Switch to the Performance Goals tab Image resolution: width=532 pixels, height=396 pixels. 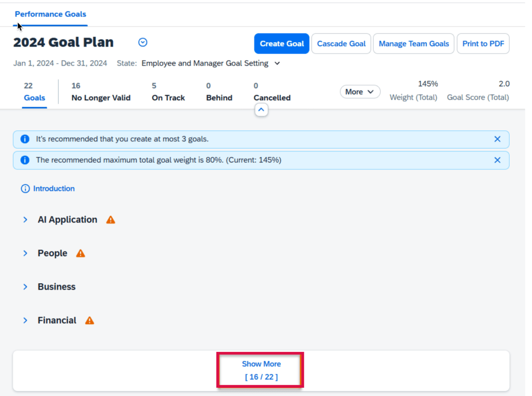50,14
